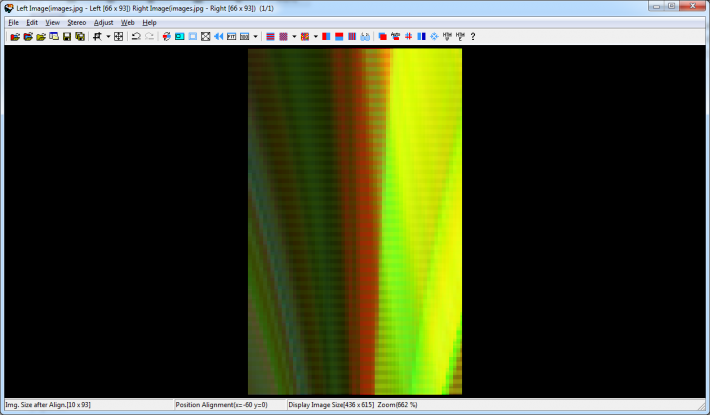Click the 3D glasses view icon

click(x=365, y=37)
